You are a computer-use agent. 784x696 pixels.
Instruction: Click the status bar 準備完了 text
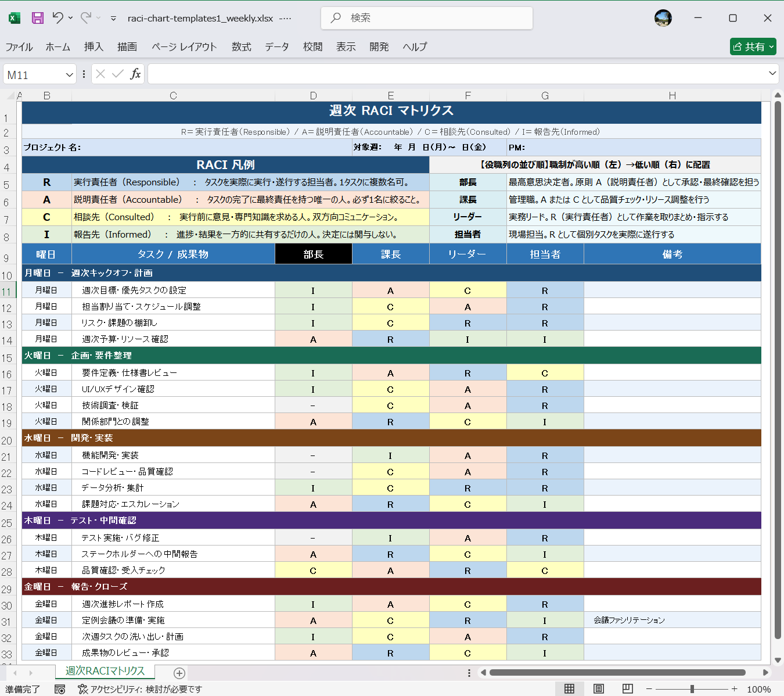coord(23,689)
